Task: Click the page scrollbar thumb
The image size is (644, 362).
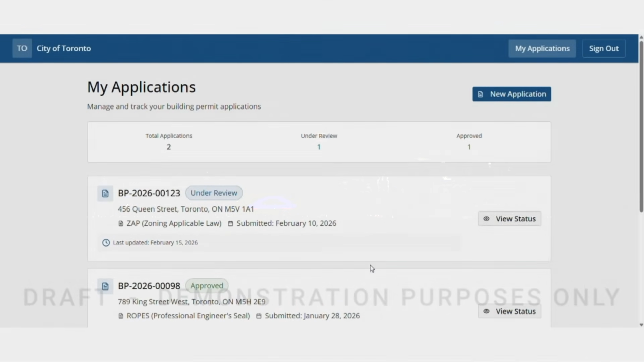Action: (x=641, y=126)
